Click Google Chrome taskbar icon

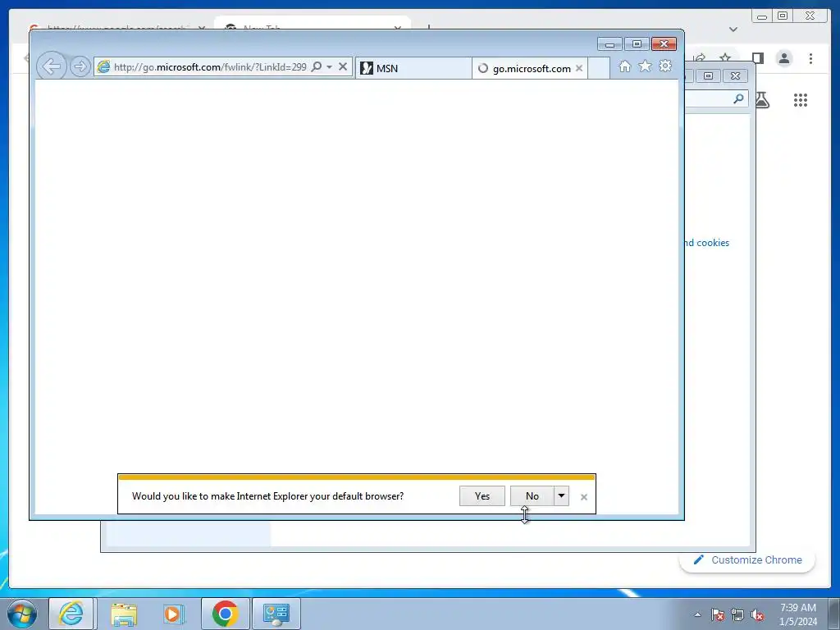(x=225, y=614)
